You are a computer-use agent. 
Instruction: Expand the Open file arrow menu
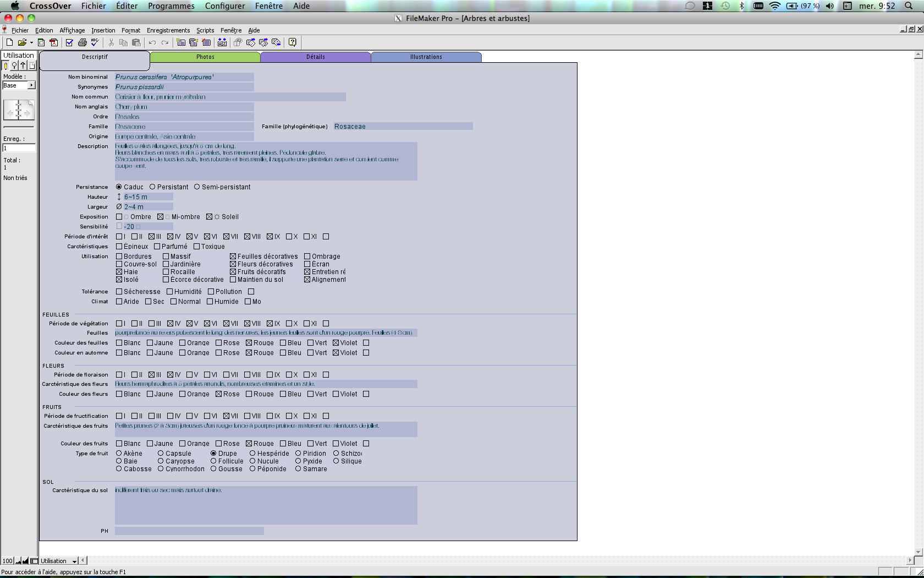click(31, 43)
